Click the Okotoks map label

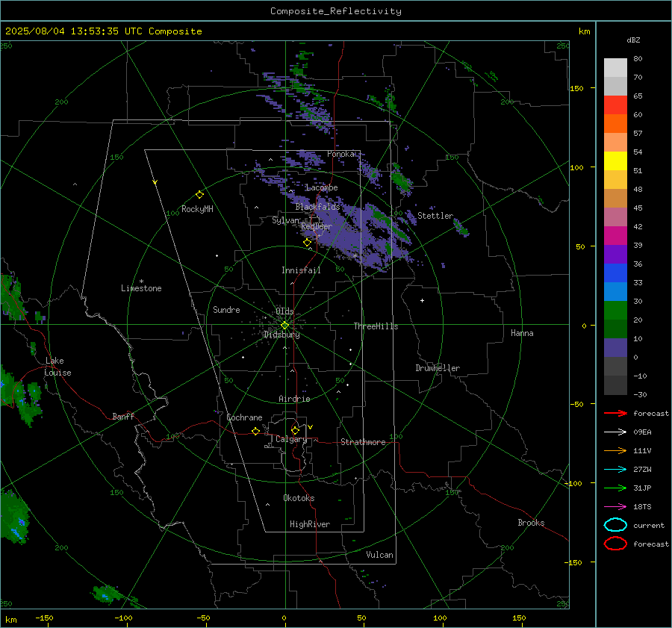coord(299,498)
